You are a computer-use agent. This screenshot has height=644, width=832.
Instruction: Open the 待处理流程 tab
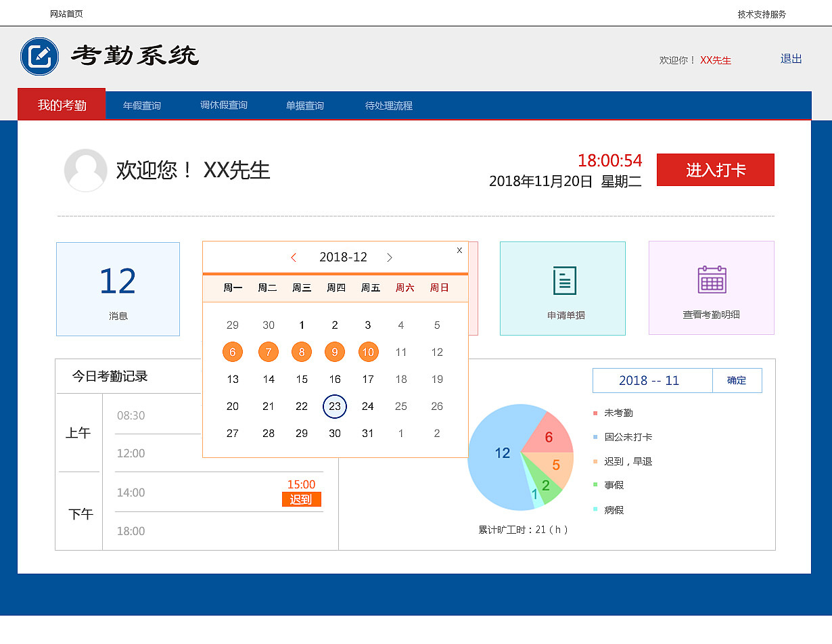click(387, 105)
